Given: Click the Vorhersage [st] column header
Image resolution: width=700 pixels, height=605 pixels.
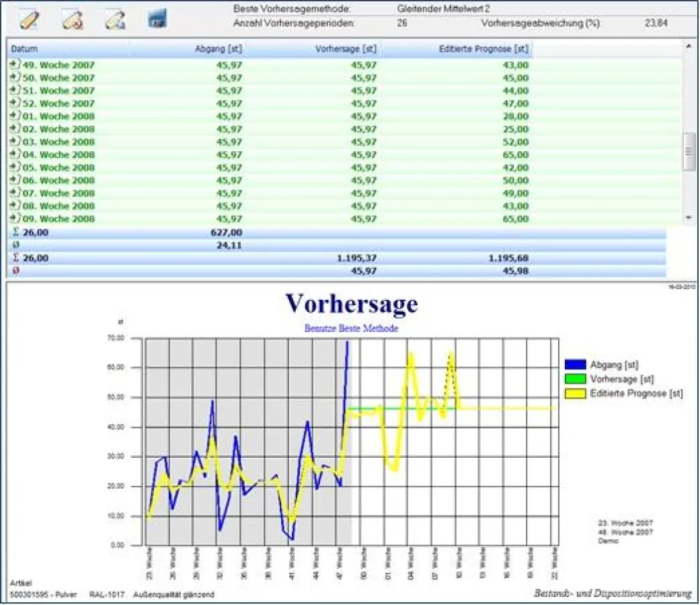Looking at the screenshot, I should point(344,48).
